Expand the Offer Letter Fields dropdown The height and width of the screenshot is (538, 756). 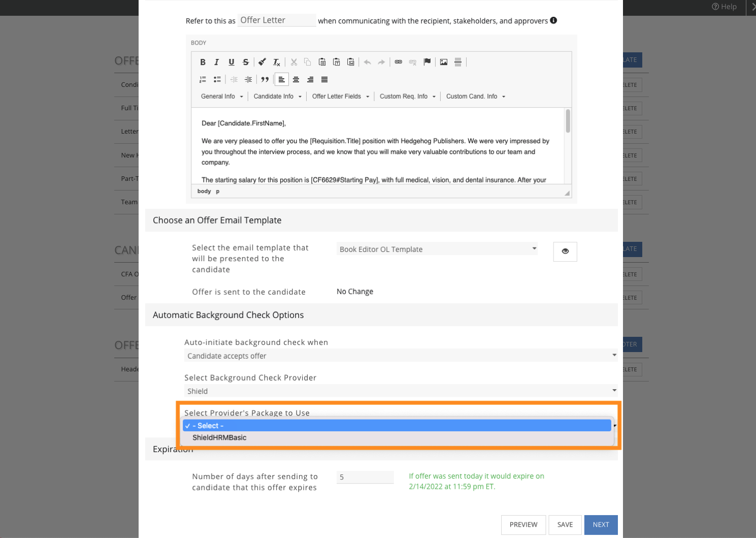pyautogui.click(x=340, y=97)
